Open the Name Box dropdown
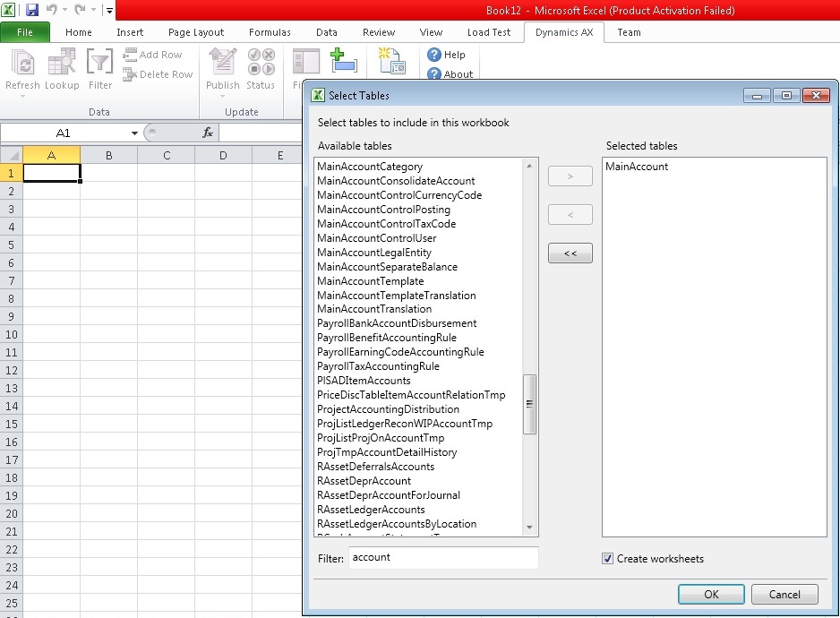Screen dimensions: 840x618 coord(133,132)
